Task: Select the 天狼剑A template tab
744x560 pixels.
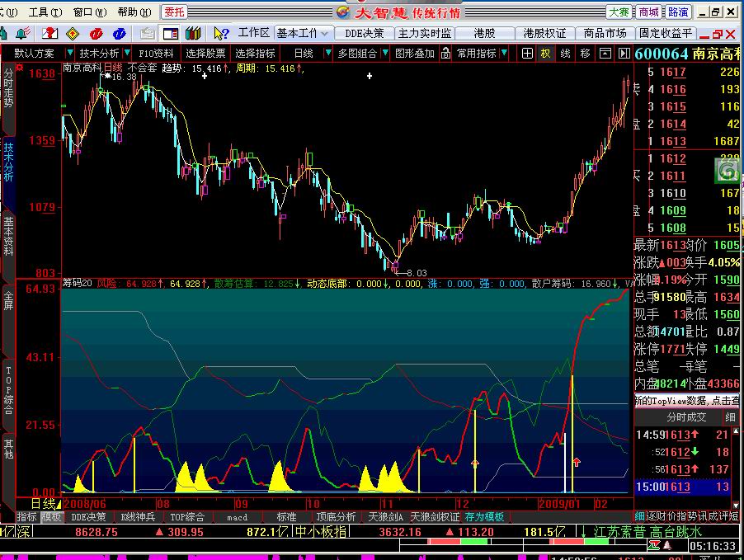Action: point(385,516)
